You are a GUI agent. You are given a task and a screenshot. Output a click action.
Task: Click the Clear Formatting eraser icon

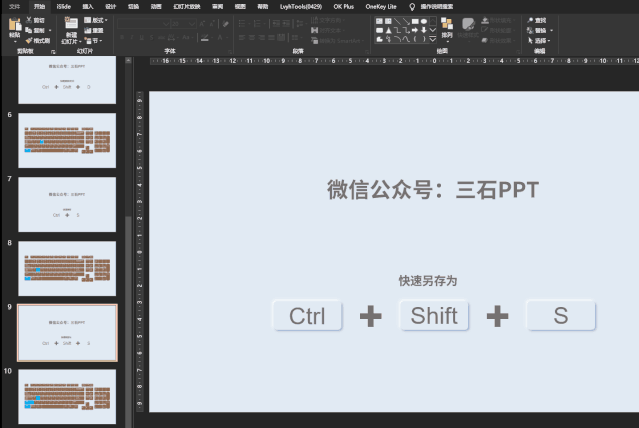pos(226,24)
